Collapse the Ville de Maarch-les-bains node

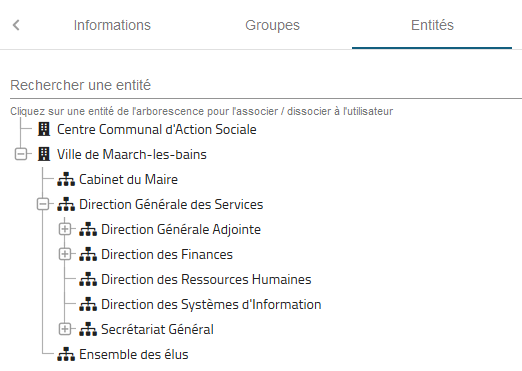tap(21, 154)
